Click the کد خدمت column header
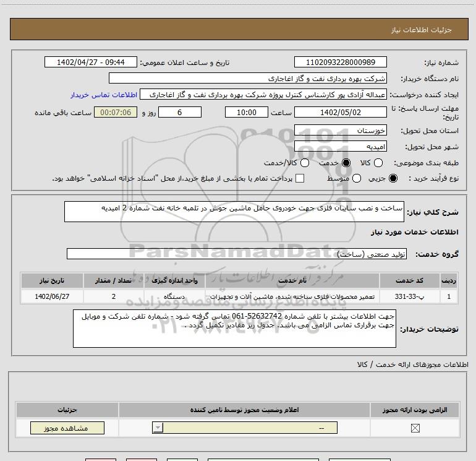The height and width of the screenshot is (461, 476). (409, 280)
